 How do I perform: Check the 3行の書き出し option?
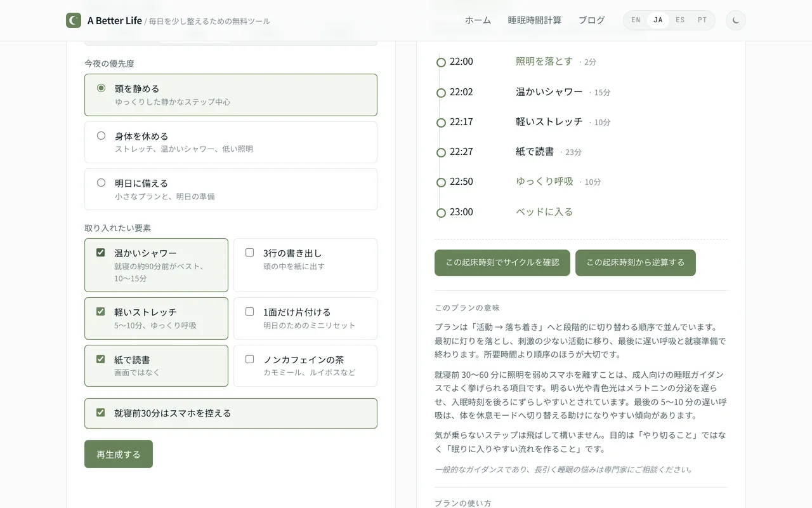pyautogui.click(x=249, y=253)
